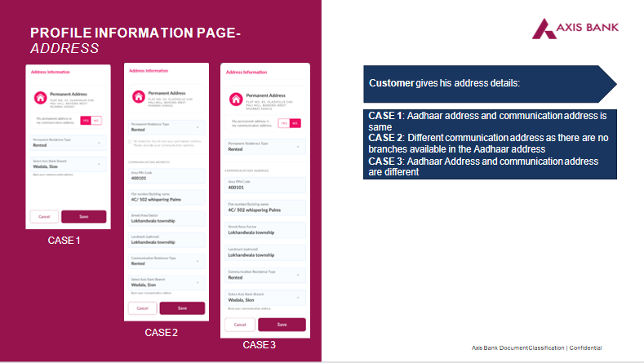Click the Landmark (optional) field in CASE 2

(x=166, y=240)
